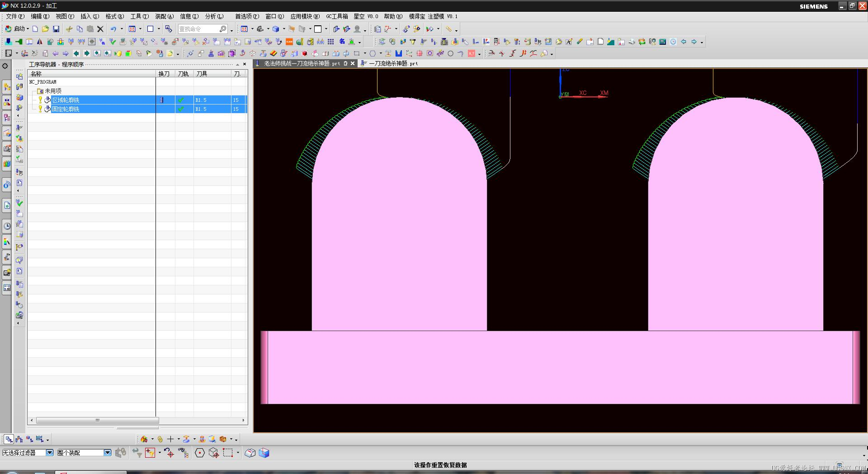Close the 工序导航器 panel

(x=245, y=64)
